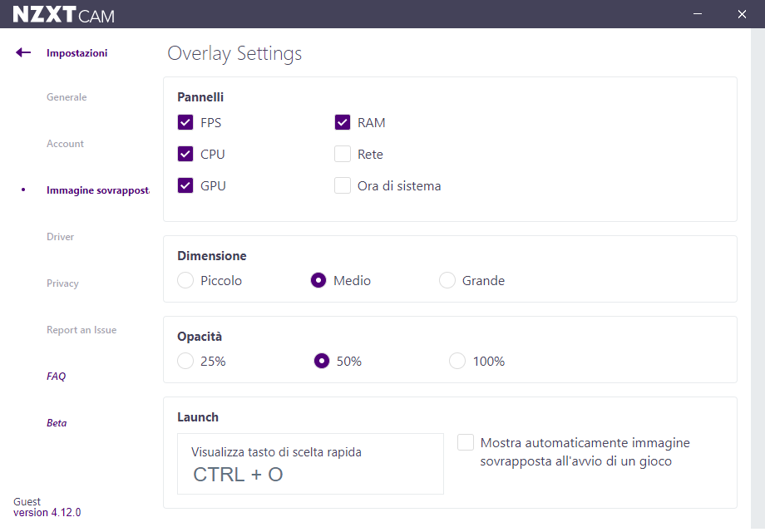Uncheck the RAM panel checkbox

tap(343, 123)
